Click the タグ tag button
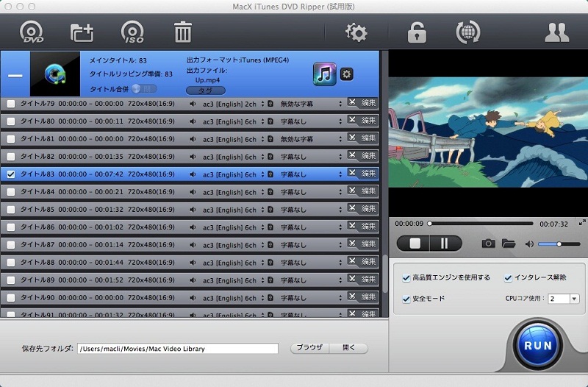The width and height of the screenshot is (588, 387). (x=206, y=90)
